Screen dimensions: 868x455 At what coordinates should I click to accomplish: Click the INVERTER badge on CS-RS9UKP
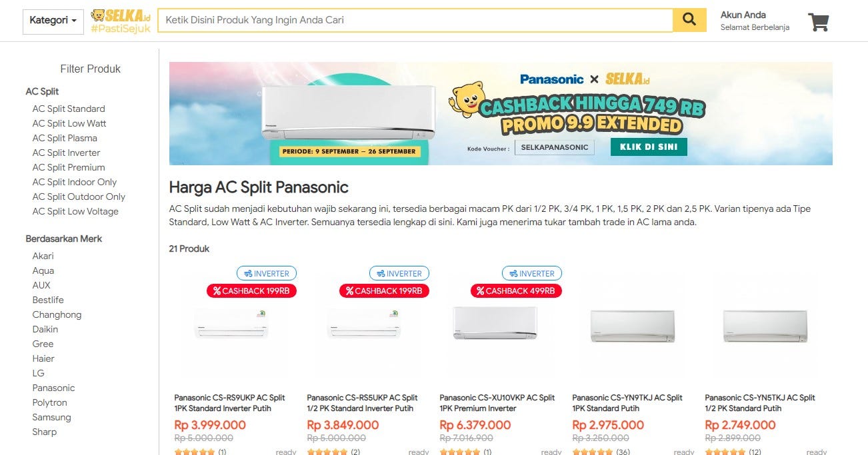pyautogui.click(x=267, y=273)
